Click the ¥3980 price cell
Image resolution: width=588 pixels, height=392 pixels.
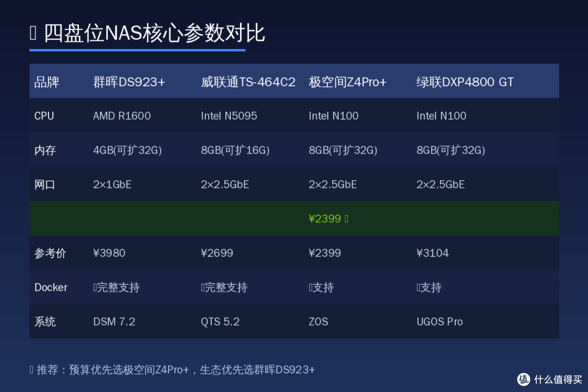109,253
